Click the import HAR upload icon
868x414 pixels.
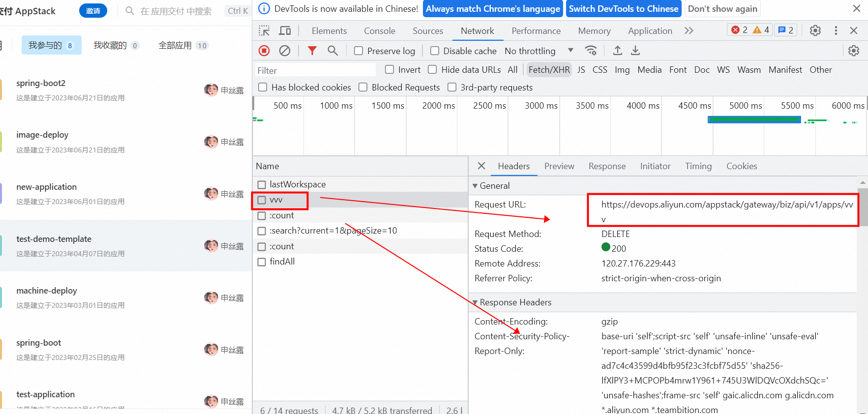tap(618, 51)
